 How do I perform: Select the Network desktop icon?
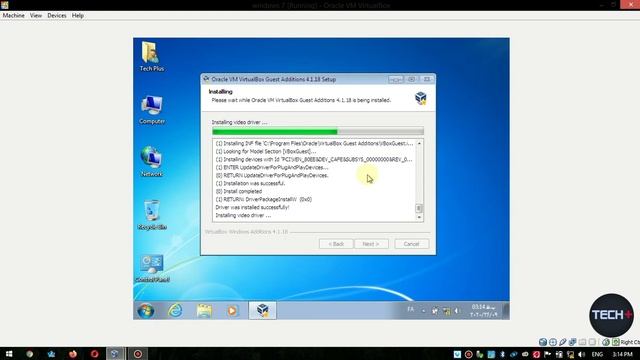[x=151, y=162]
